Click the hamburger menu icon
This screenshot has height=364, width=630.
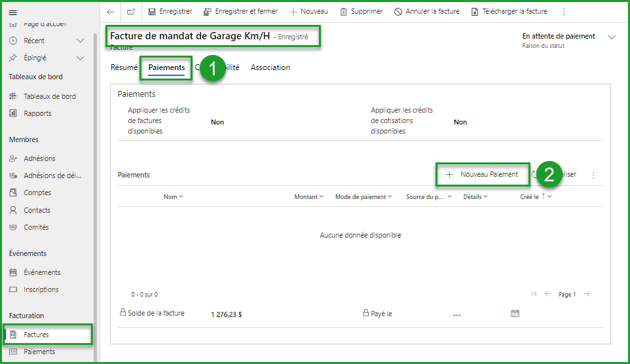12,12
